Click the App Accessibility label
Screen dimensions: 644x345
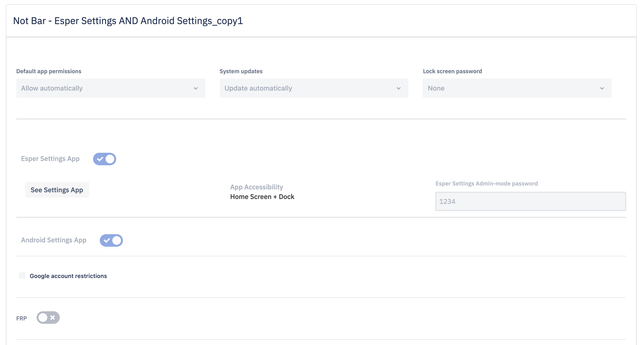coord(256,187)
